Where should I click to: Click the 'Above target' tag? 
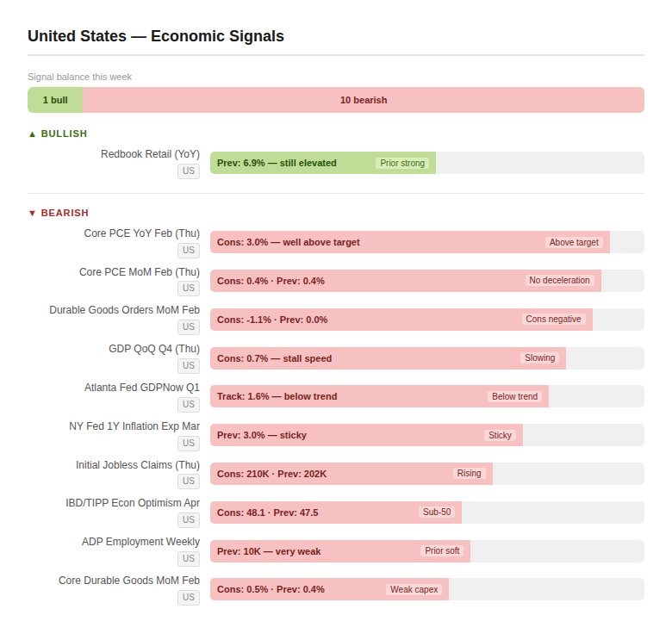574,242
